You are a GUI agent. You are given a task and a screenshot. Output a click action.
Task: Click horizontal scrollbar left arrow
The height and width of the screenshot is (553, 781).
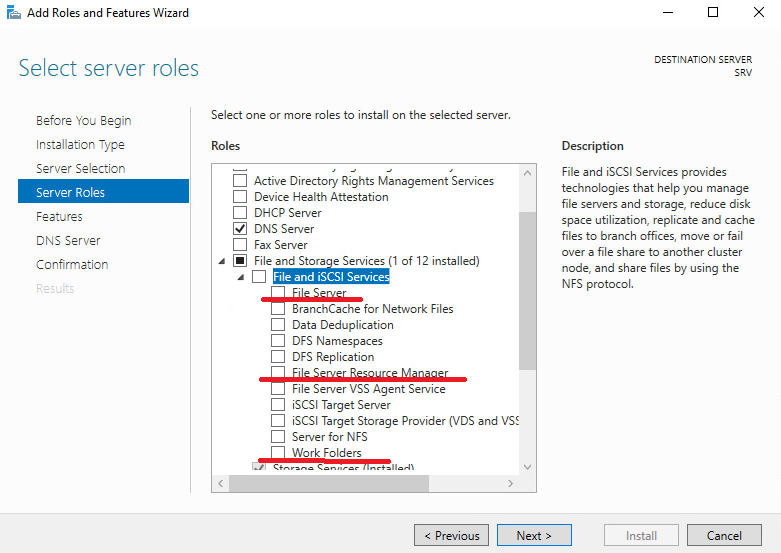click(x=221, y=483)
